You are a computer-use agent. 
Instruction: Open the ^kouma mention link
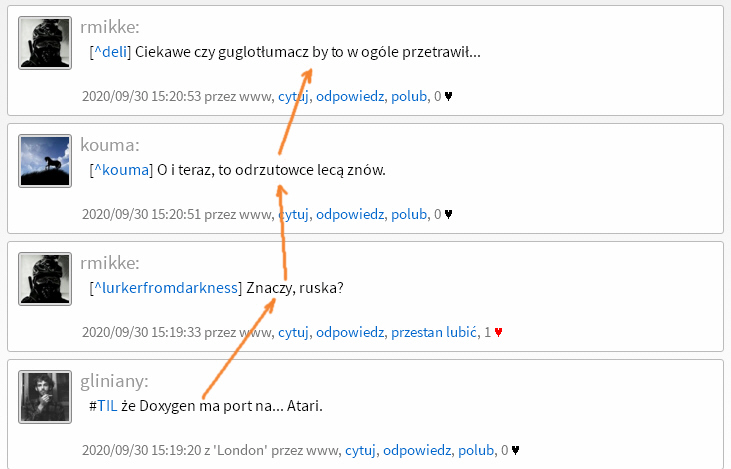[120, 170]
